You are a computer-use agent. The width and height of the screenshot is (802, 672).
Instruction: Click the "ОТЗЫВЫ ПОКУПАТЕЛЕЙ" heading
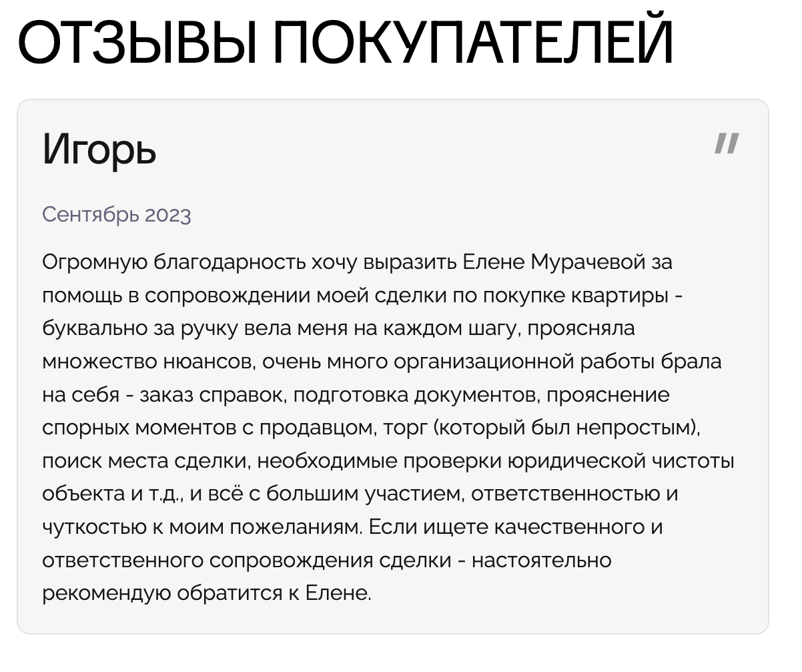(x=344, y=43)
